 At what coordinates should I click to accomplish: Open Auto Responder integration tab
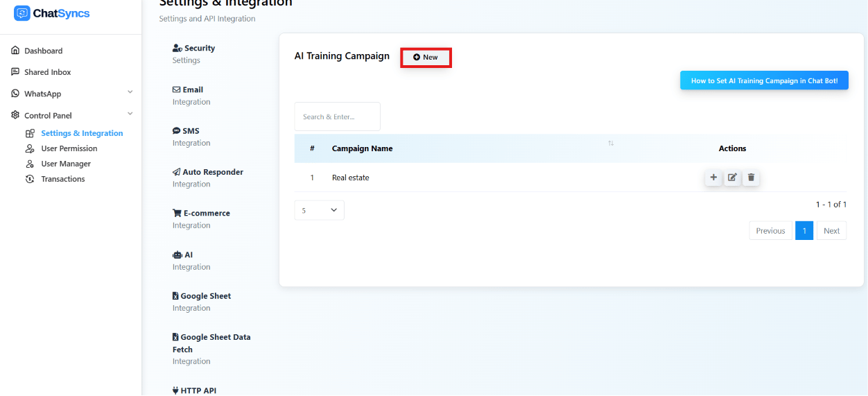coord(208,178)
